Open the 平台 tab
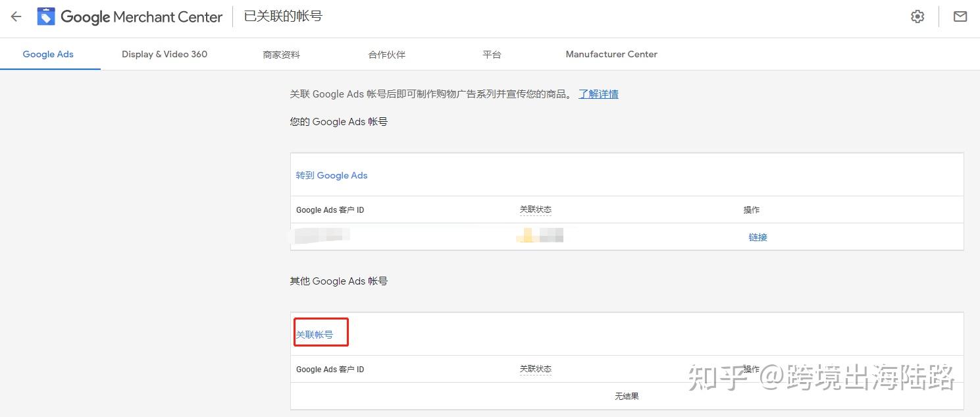980x417 pixels. (x=492, y=55)
